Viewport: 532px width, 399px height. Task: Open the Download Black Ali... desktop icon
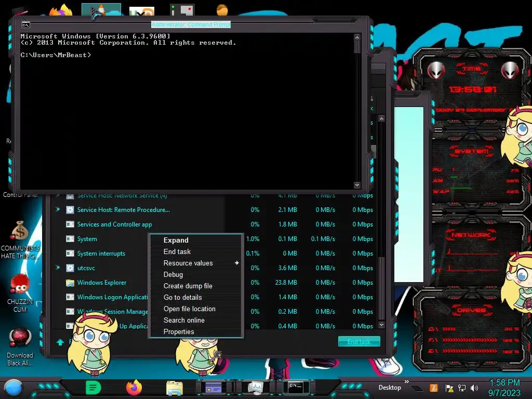tap(20, 347)
